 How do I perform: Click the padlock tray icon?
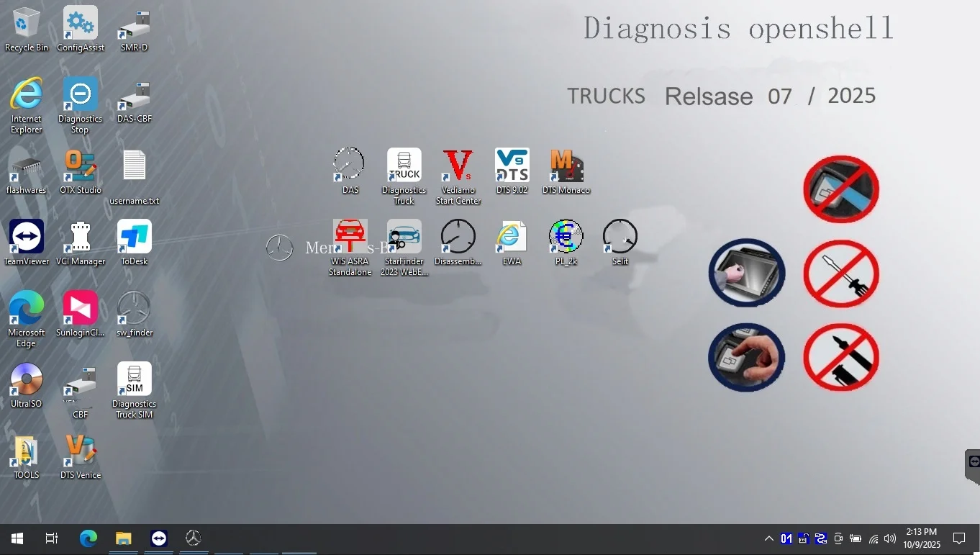click(x=804, y=538)
